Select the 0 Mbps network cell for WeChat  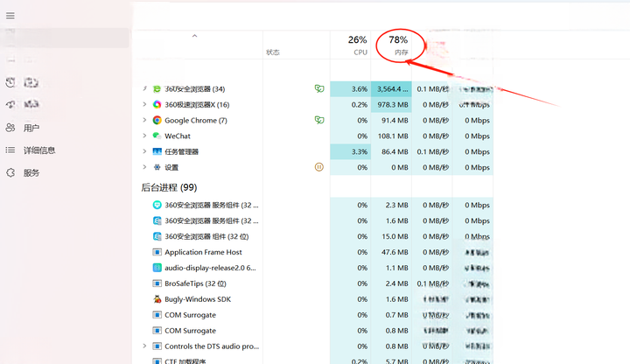point(472,136)
